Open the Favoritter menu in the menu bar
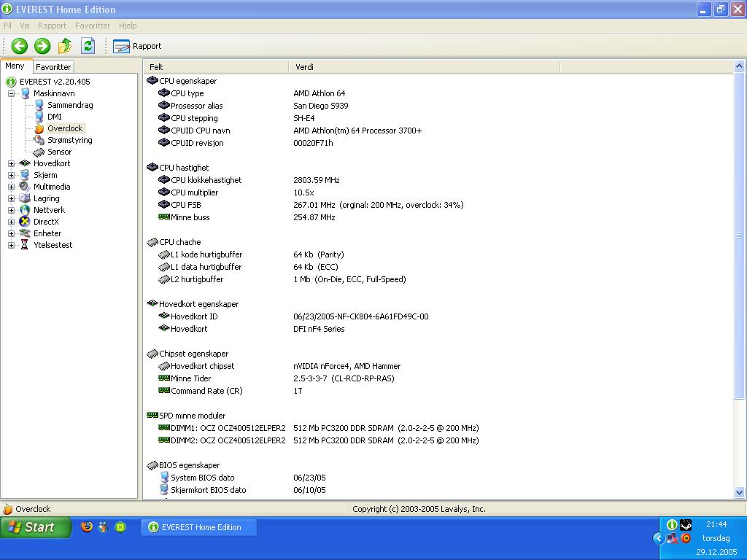Viewport: 747px width, 560px height. pos(93,26)
